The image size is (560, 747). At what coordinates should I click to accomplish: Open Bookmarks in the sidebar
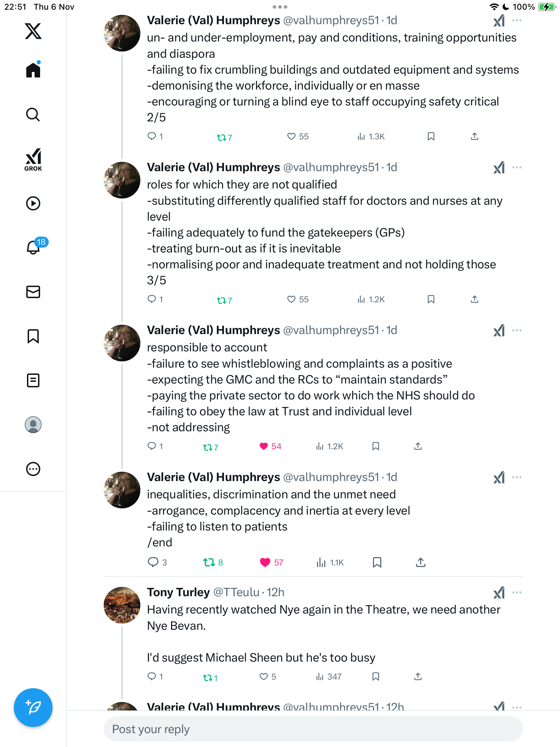[x=33, y=336]
